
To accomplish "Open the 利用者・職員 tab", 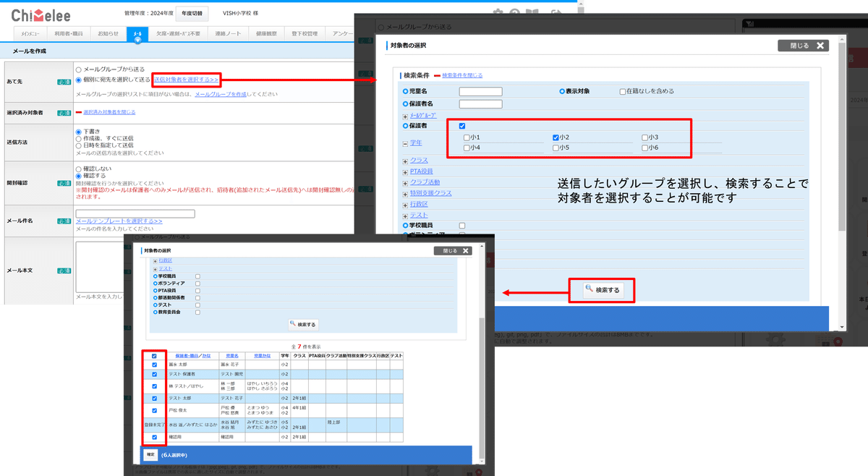I will point(69,34).
